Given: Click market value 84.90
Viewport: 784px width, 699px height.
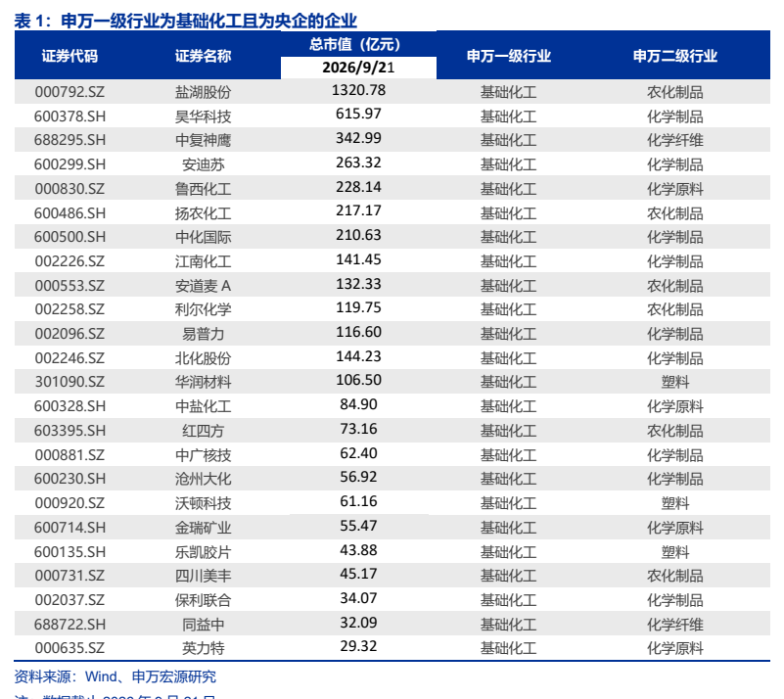Looking at the screenshot, I should tap(358, 404).
